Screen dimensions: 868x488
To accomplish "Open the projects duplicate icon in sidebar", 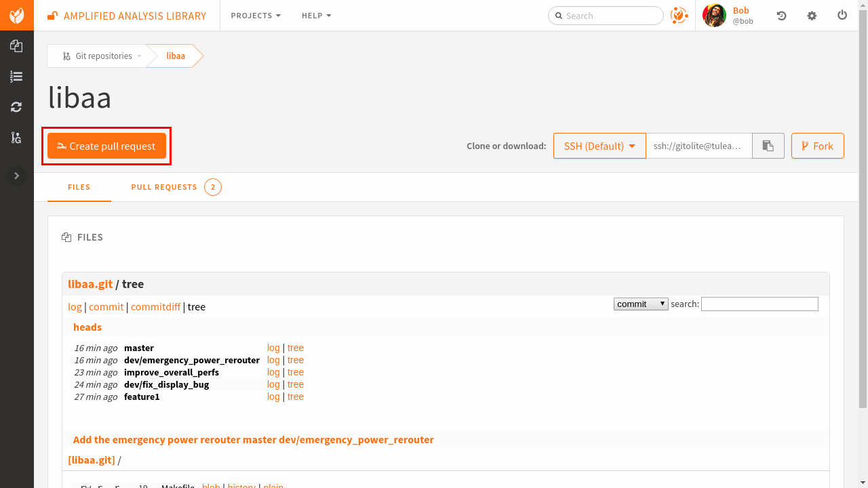I will coord(16,46).
